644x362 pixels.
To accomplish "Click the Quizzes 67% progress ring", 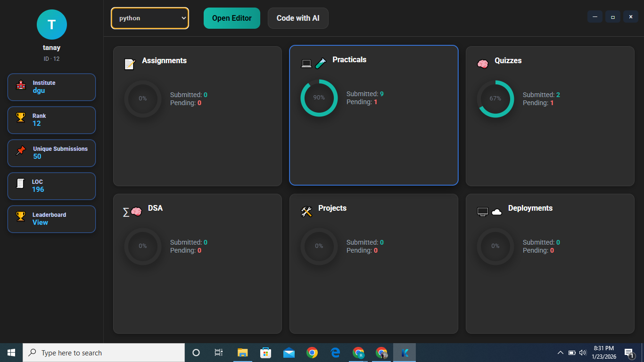I will click(x=495, y=99).
